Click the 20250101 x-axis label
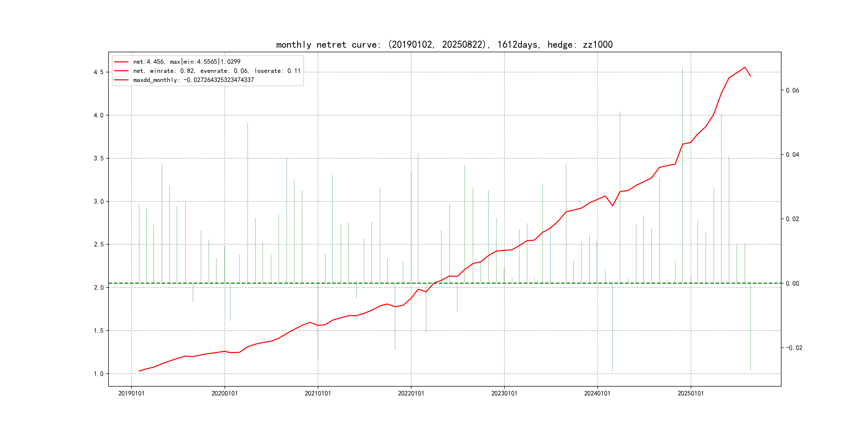Image resolution: width=868 pixels, height=434 pixels. pyautogui.click(x=690, y=393)
